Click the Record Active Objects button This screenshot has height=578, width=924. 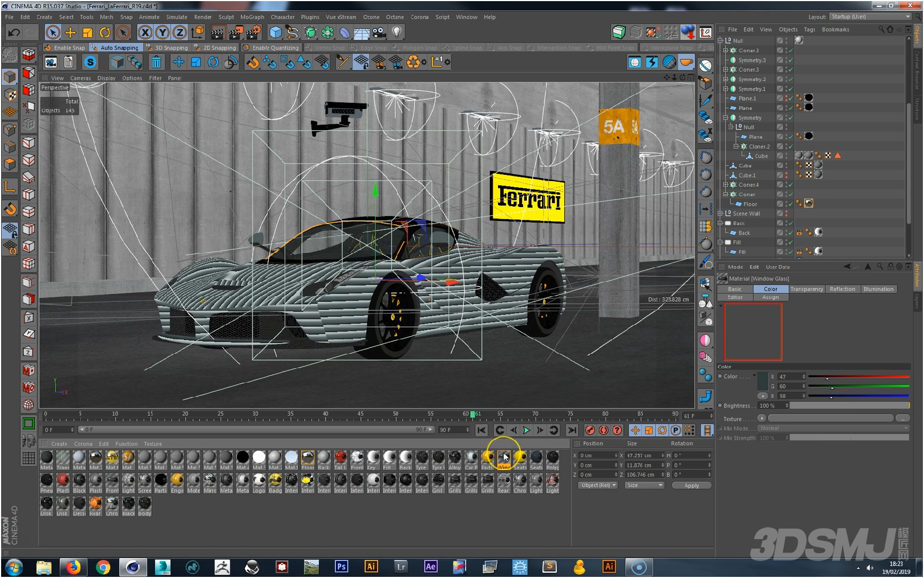(590, 430)
